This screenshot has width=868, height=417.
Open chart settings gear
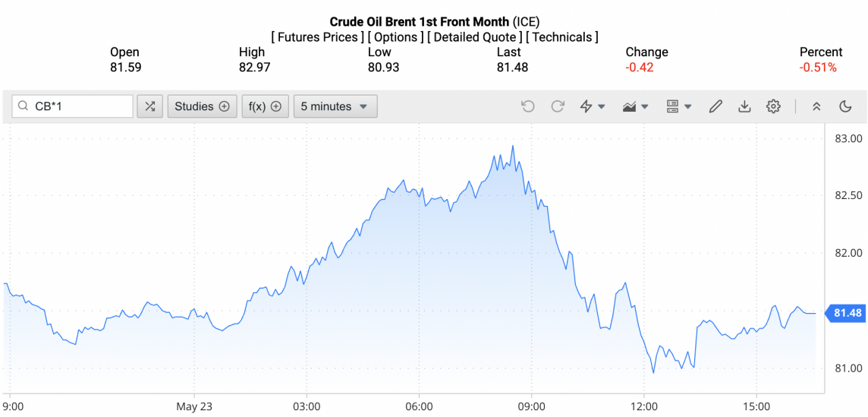pos(773,106)
